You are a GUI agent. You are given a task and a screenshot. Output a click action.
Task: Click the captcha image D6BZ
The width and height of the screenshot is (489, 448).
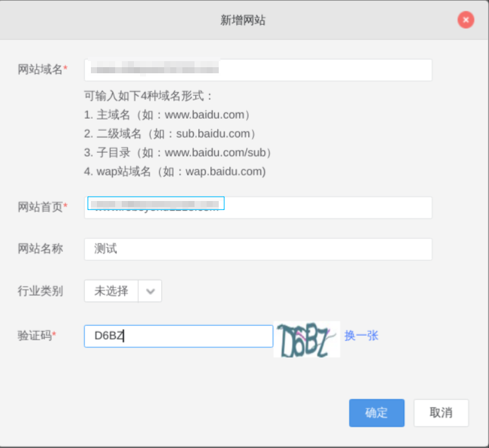click(307, 339)
